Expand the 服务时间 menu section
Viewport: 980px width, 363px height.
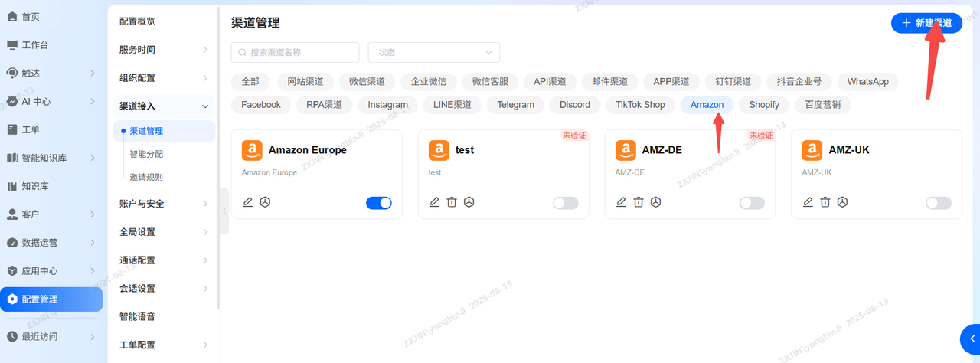pos(162,50)
